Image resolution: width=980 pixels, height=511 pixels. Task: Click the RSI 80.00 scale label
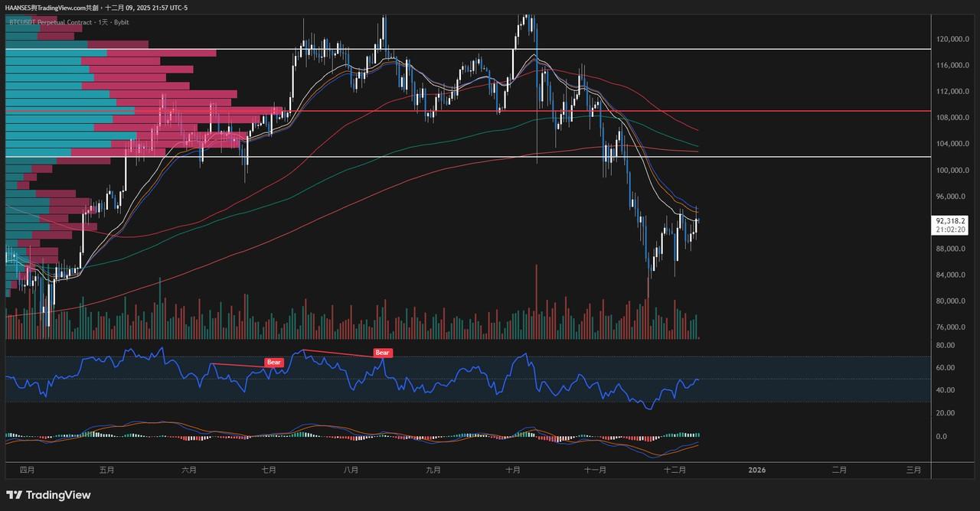946,345
